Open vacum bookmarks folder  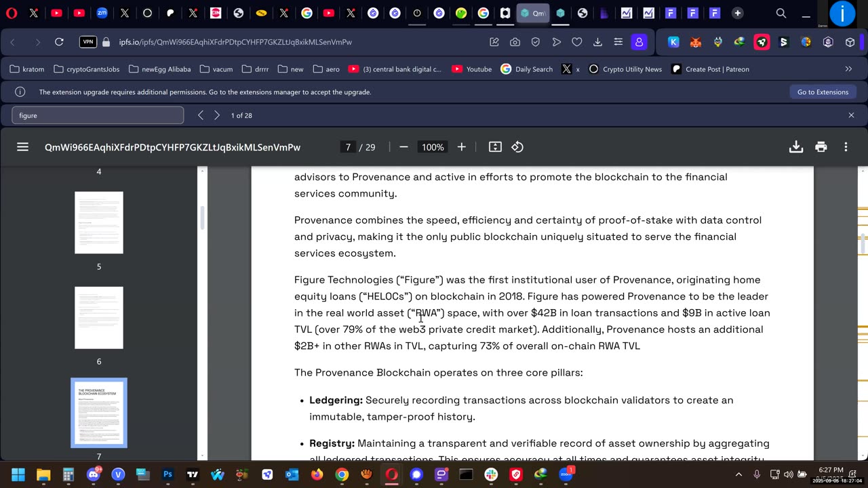(x=216, y=69)
